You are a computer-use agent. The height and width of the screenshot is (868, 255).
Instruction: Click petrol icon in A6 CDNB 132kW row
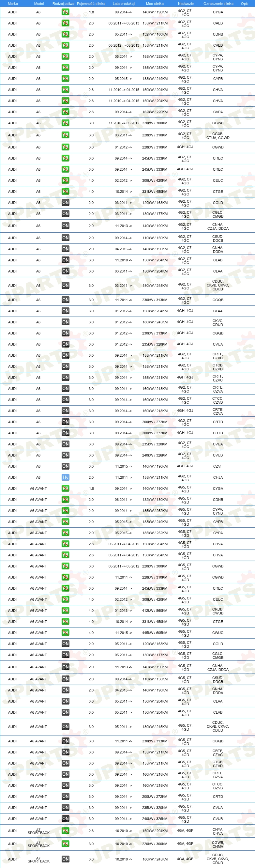pos(65,34)
